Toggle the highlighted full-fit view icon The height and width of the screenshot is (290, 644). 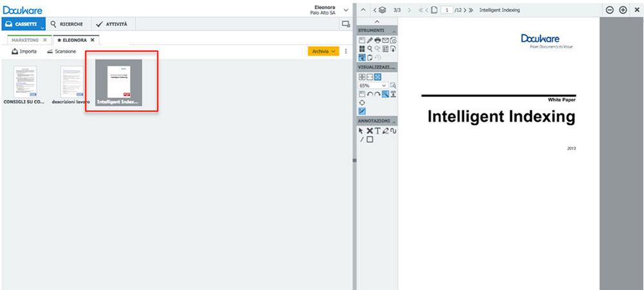(x=377, y=77)
